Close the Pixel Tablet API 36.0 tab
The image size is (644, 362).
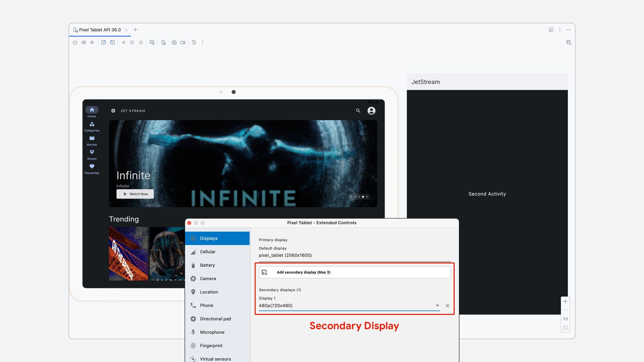[126, 30]
